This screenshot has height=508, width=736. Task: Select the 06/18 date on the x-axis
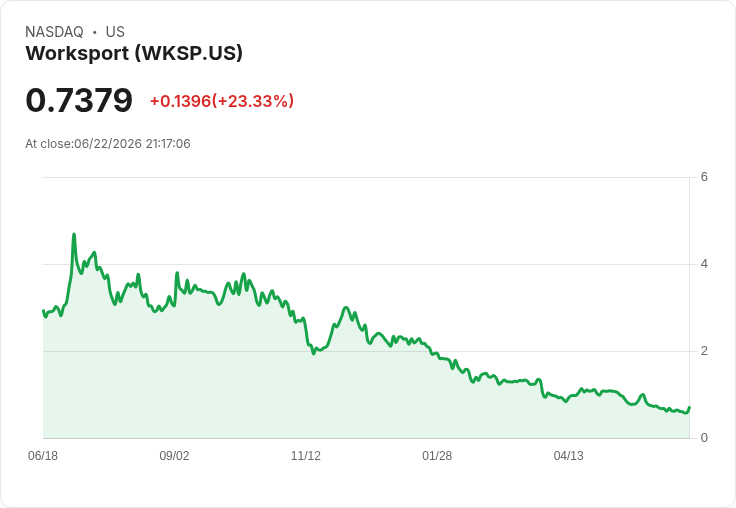click(43, 455)
